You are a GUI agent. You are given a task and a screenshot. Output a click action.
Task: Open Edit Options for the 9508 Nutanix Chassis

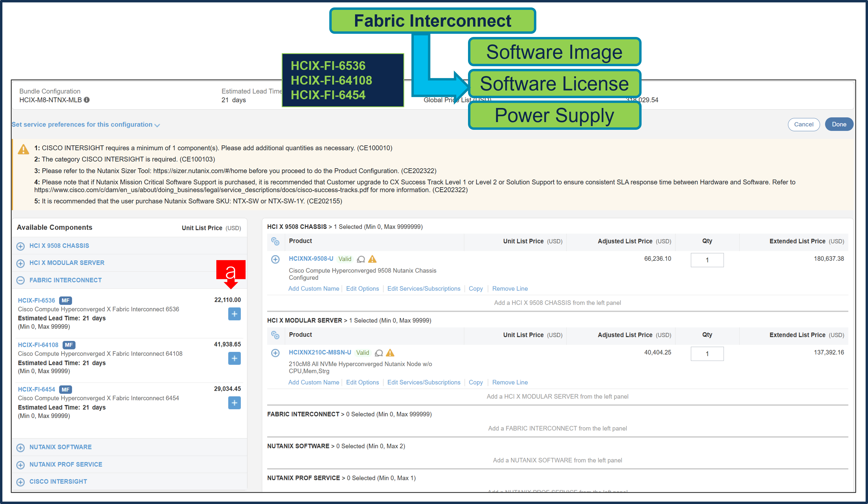tap(362, 289)
